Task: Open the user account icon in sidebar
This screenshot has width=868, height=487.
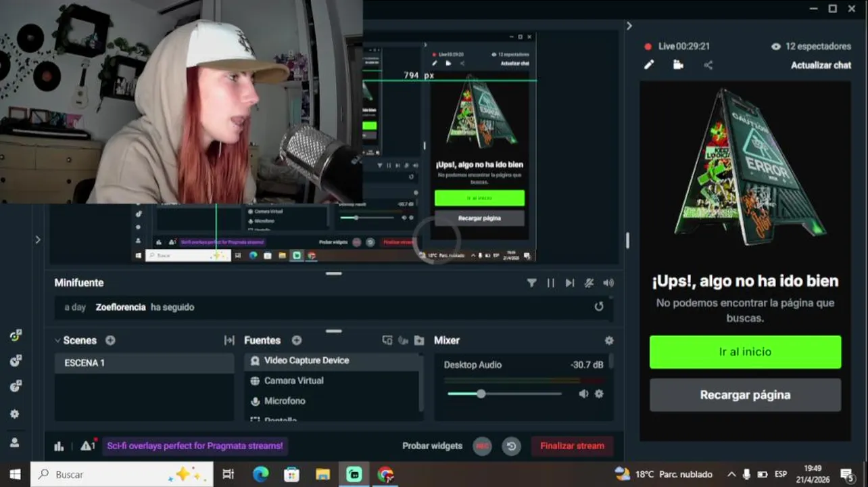Action: 15,442
